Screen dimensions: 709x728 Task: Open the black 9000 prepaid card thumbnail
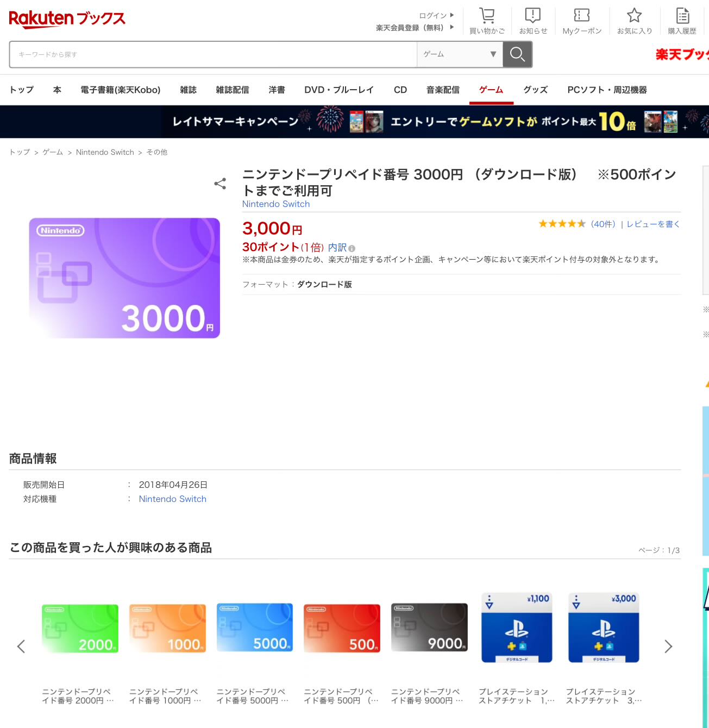(x=429, y=627)
